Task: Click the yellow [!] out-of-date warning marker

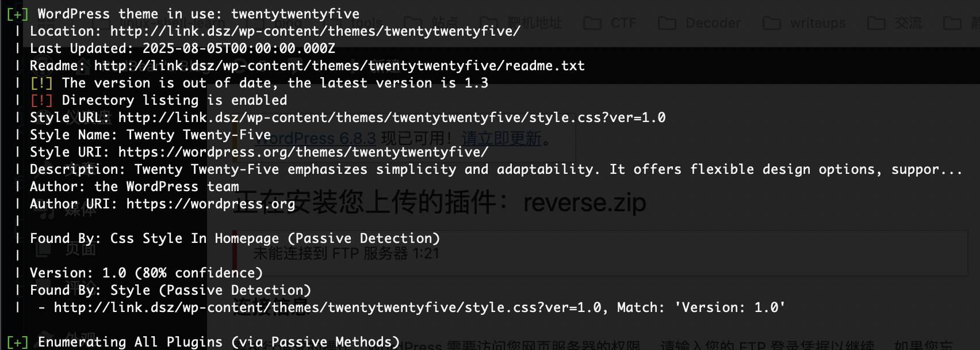Action: pos(41,83)
